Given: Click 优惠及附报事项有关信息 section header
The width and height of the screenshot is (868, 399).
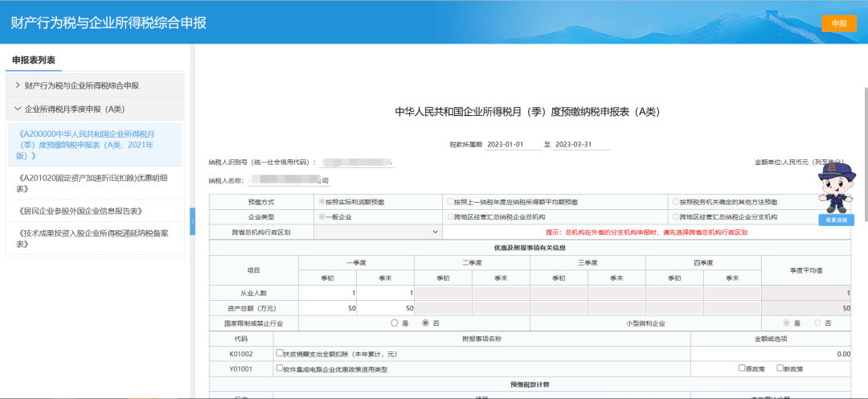Looking at the screenshot, I should (x=530, y=248).
